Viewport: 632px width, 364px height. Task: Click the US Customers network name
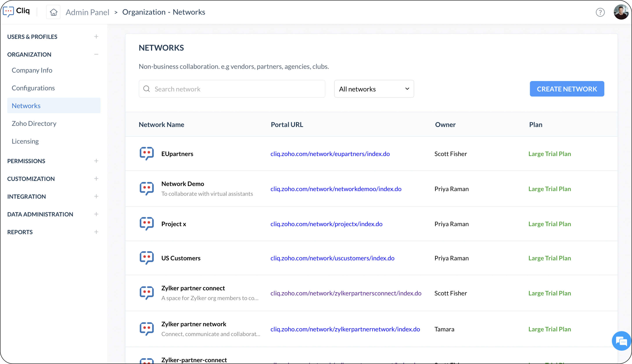181,258
